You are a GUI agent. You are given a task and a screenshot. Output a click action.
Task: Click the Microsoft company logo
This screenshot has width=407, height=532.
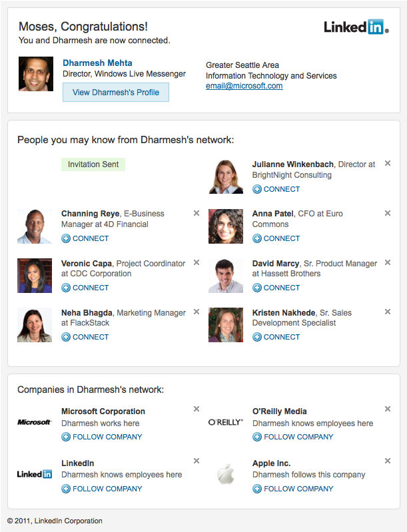click(35, 422)
